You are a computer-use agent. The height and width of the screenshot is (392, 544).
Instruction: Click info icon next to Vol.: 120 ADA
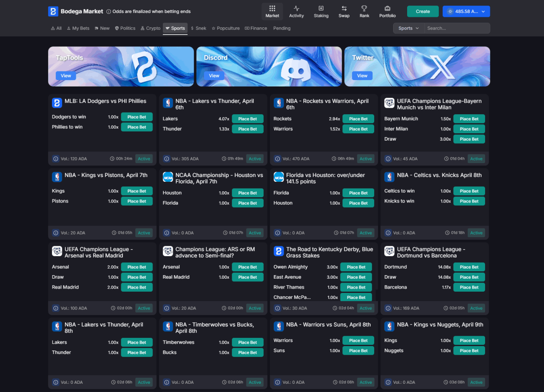[55, 159]
